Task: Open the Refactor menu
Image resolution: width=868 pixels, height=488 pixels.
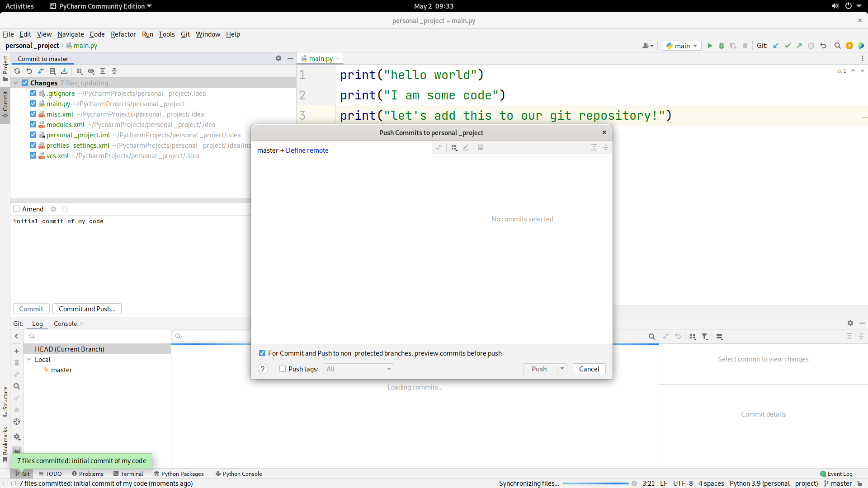Action: (x=123, y=34)
